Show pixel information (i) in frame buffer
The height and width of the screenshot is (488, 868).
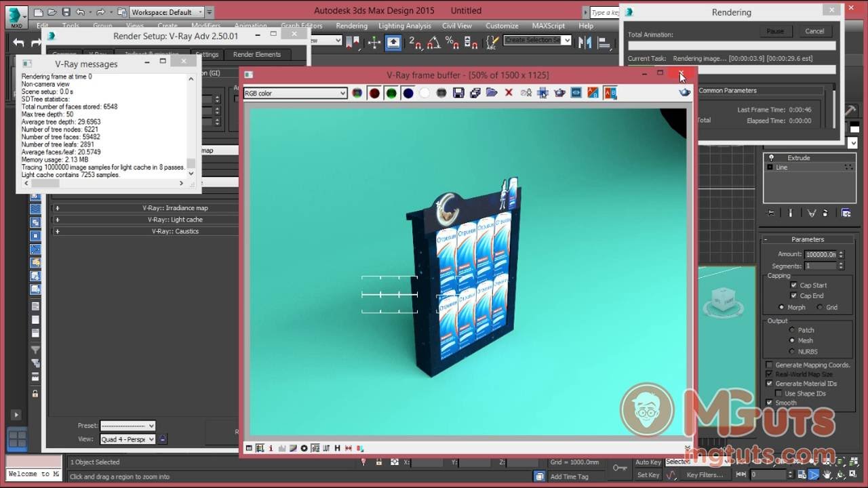point(271,448)
